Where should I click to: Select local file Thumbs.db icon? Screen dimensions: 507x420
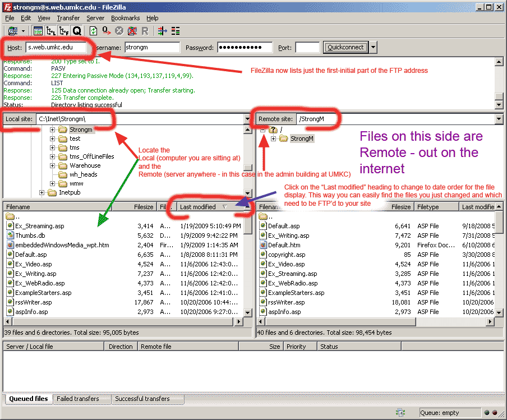tap(10, 236)
